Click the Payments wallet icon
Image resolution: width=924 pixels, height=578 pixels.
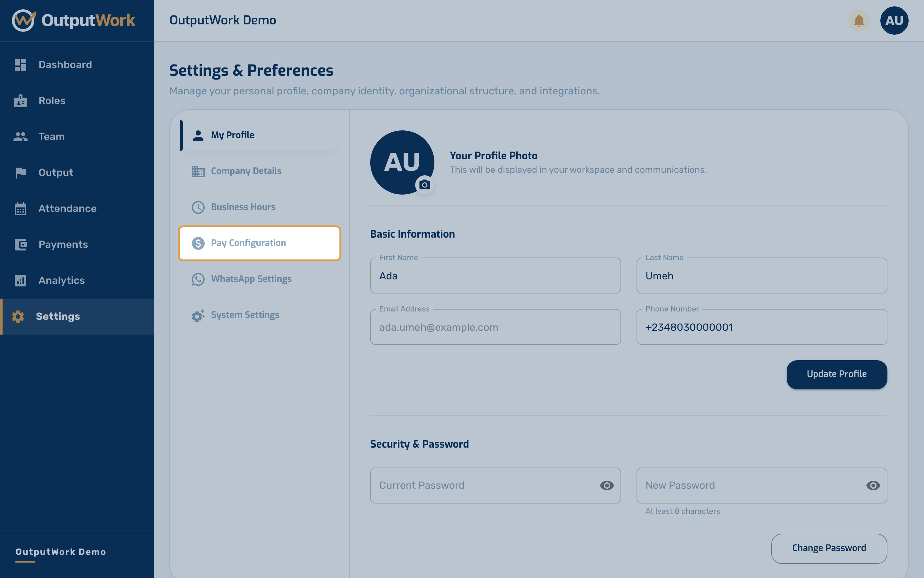pos(21,245)
